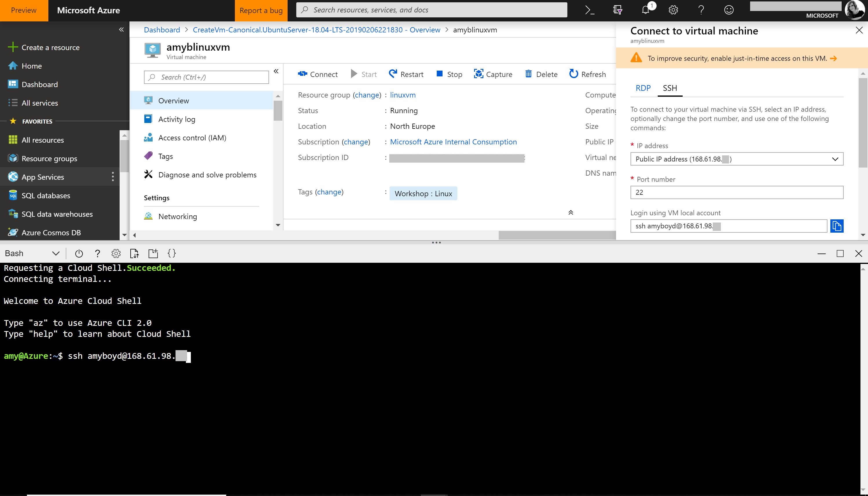Open the IP address dropdown
The height and width of the screenshot is (496, 868).
[737, 159]
